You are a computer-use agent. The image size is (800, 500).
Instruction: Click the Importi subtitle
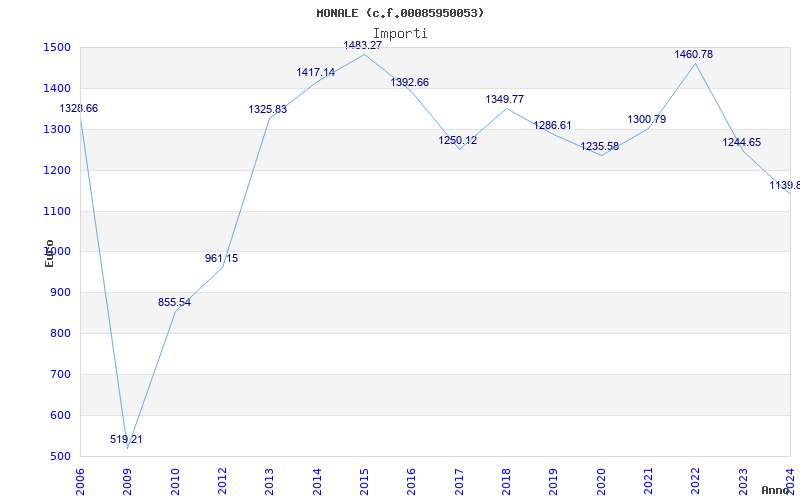point(400,34)
